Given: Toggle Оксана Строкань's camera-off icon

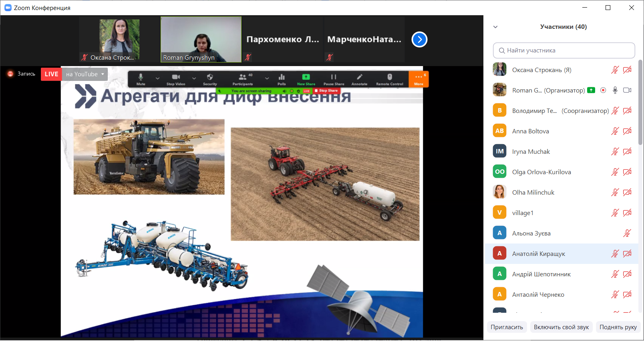Looking at the screenshot, I should tap(627, 70).
